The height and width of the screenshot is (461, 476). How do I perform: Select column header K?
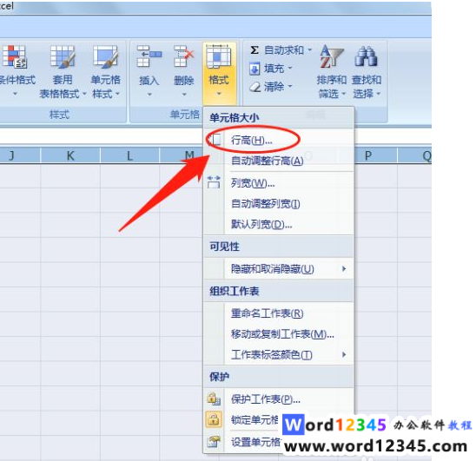click(70, 155)
